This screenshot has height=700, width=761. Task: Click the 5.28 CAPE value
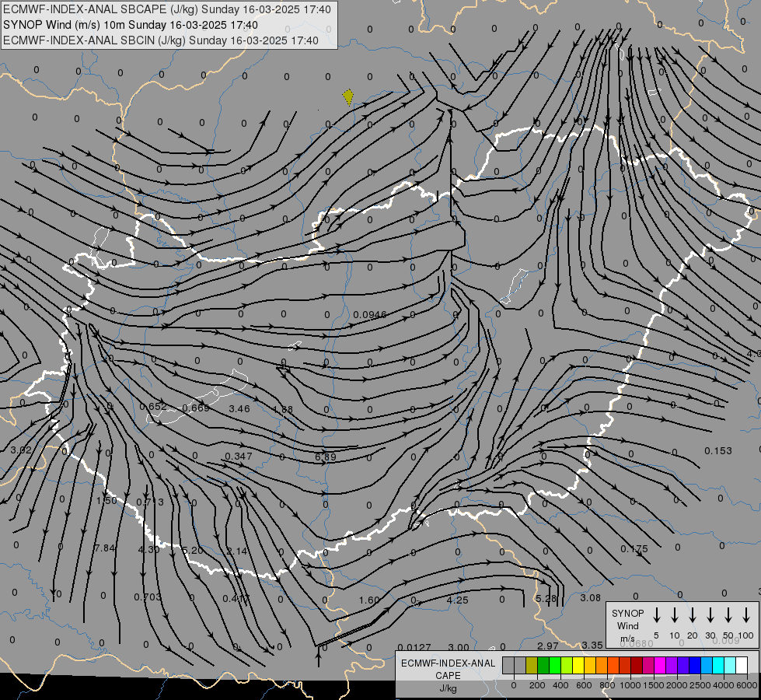546,598
